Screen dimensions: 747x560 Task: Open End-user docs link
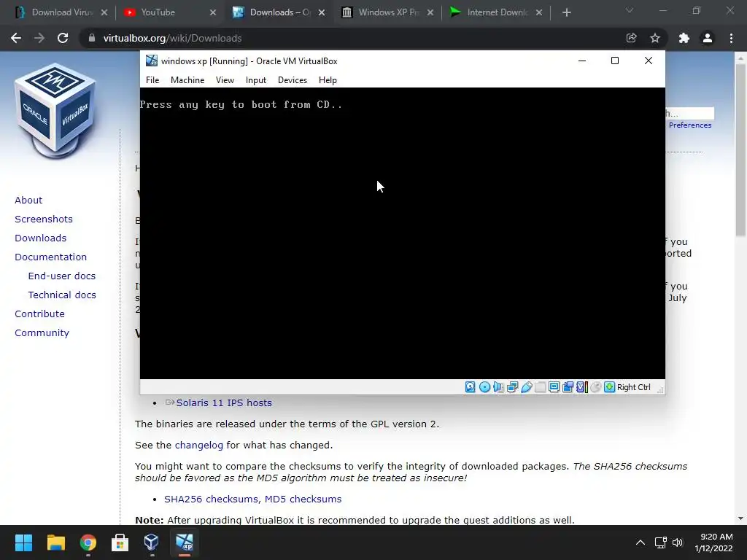point(62,276)
